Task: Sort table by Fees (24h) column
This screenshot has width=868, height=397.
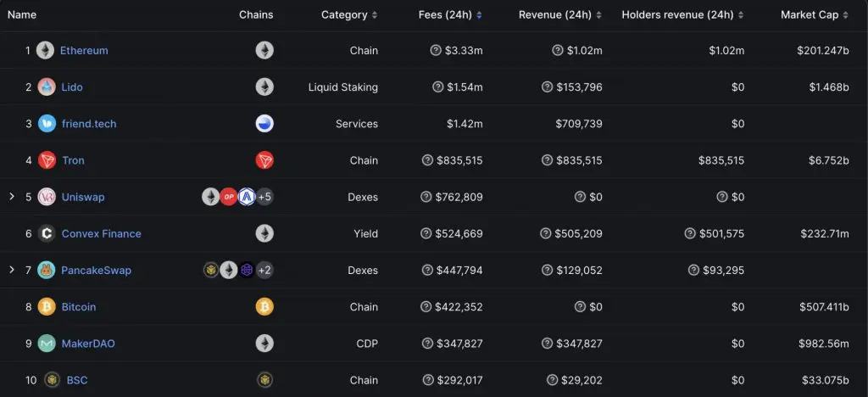Action: (450, 15)
